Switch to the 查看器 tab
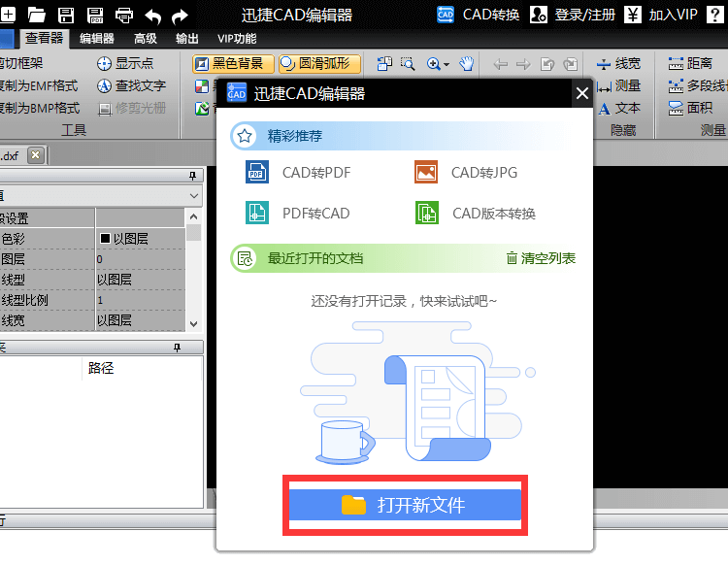The height and width of the screenshot is (565, 728). (x=44, y=38)
